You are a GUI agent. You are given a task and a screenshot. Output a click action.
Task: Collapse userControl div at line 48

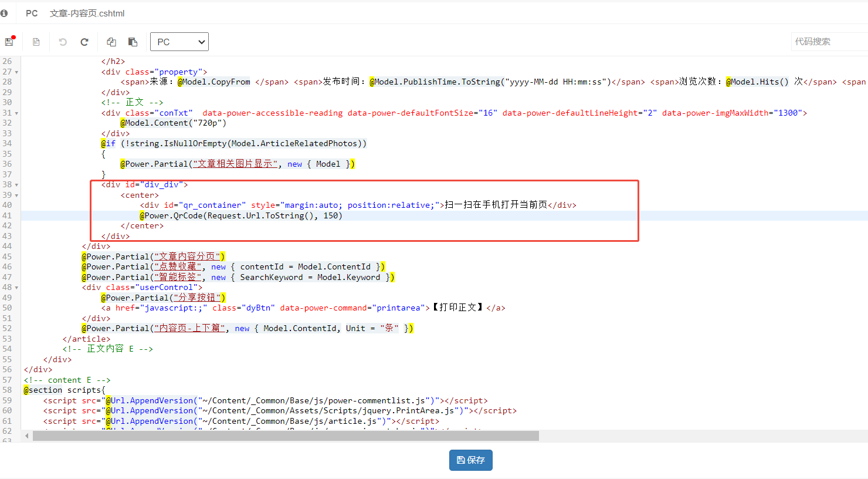click(x=16, y=288)
